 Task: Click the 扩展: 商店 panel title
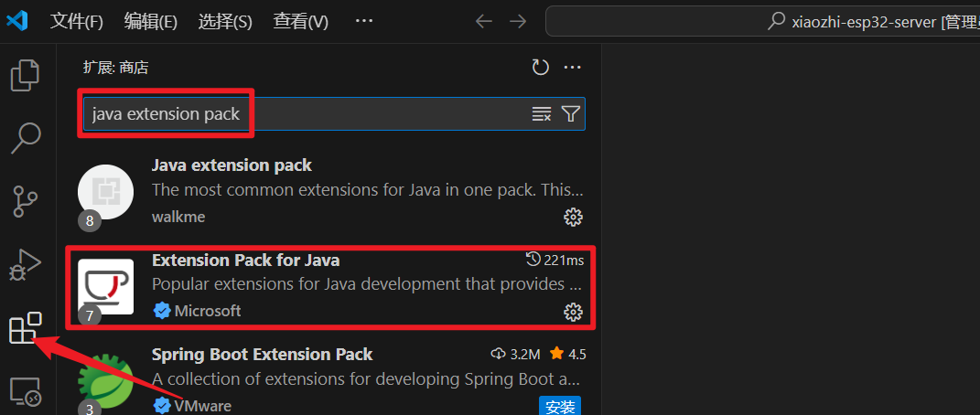115,68
